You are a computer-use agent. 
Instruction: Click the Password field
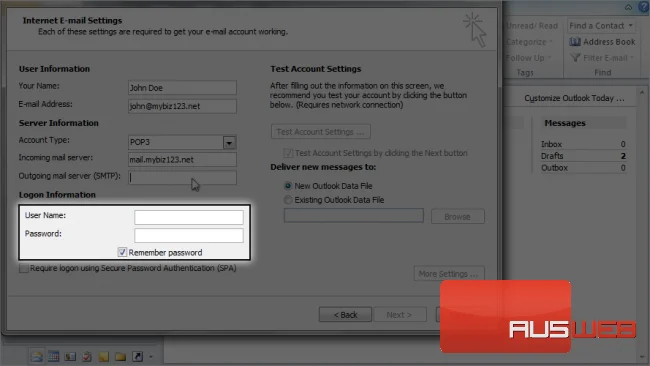(x=189, y=235)
